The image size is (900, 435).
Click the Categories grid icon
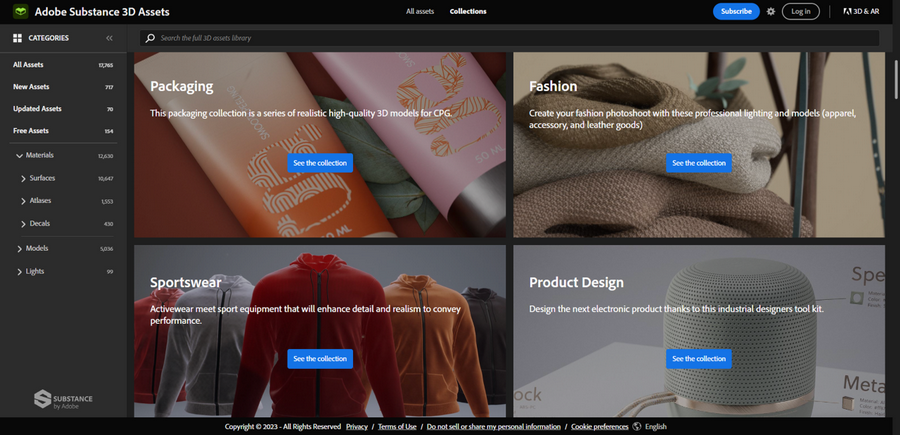coord(17,38)
